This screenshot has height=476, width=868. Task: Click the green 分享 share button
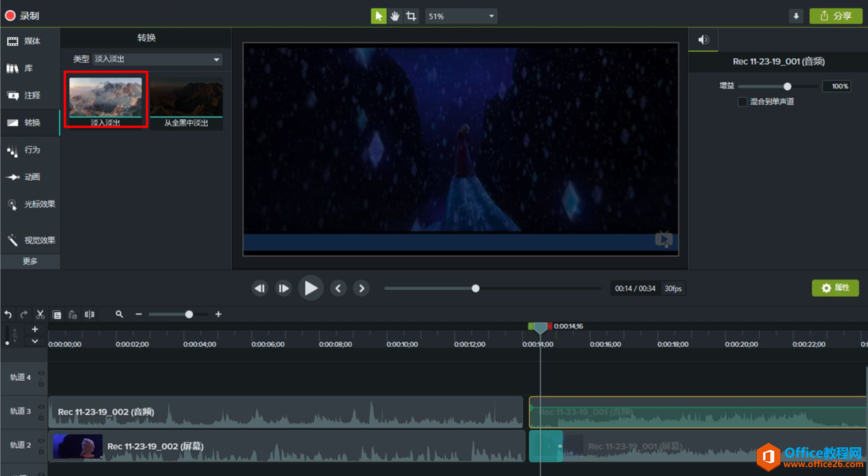click(836, 16)
